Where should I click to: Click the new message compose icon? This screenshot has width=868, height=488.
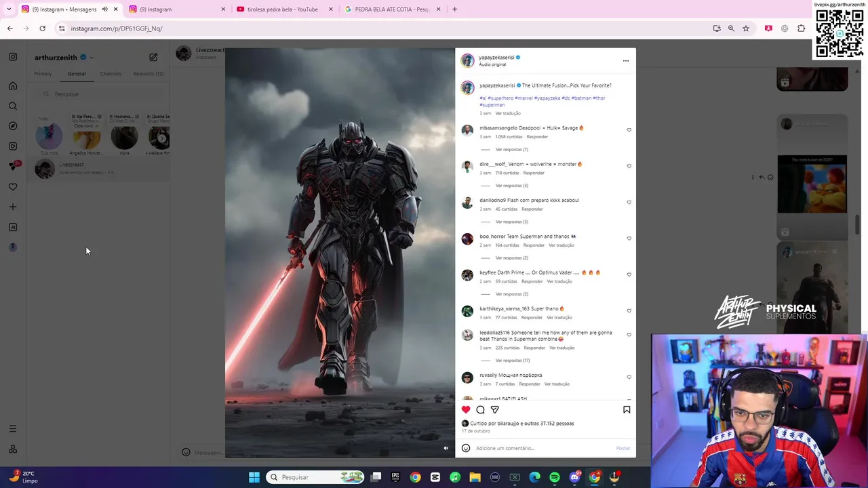[x=153, y=58]
